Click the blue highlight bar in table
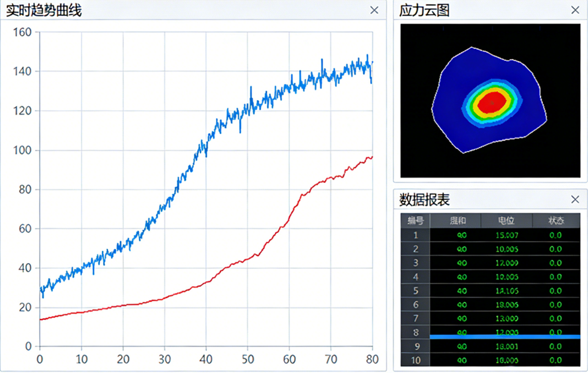The width and height of the screenshot is (588, 373). 505,337
